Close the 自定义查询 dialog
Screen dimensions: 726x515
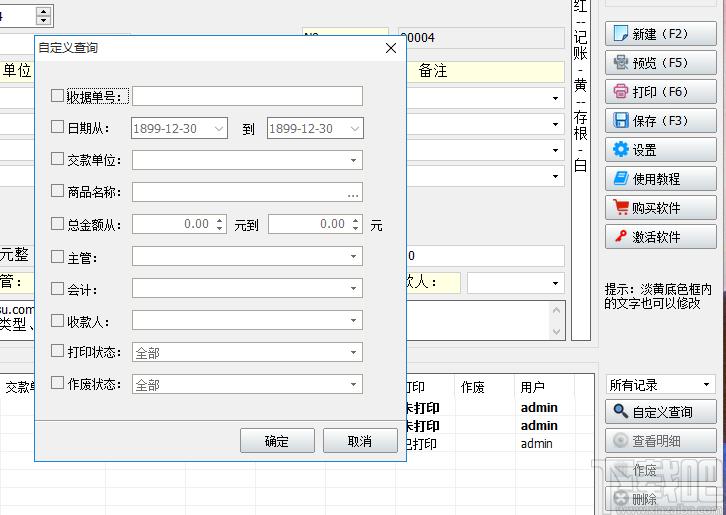[x=391, y=48]
